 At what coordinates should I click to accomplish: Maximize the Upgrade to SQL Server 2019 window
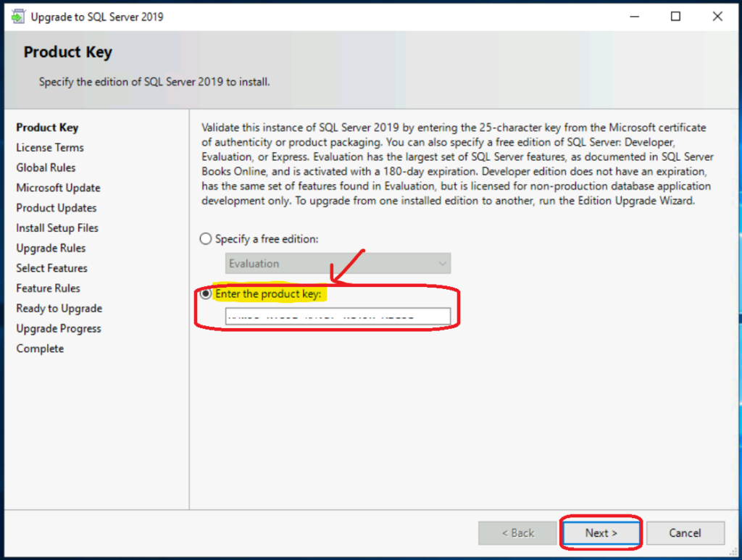point(676,17)
